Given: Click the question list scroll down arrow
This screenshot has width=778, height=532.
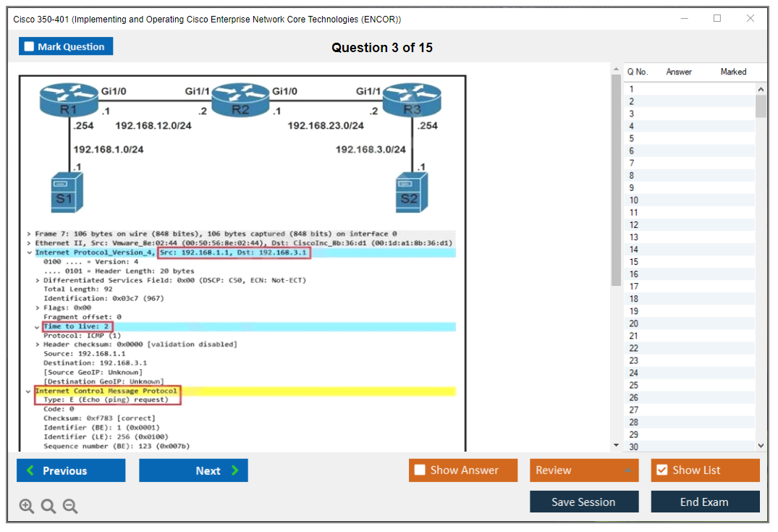Looking at the screenshot, I should [x=761, y=446].
